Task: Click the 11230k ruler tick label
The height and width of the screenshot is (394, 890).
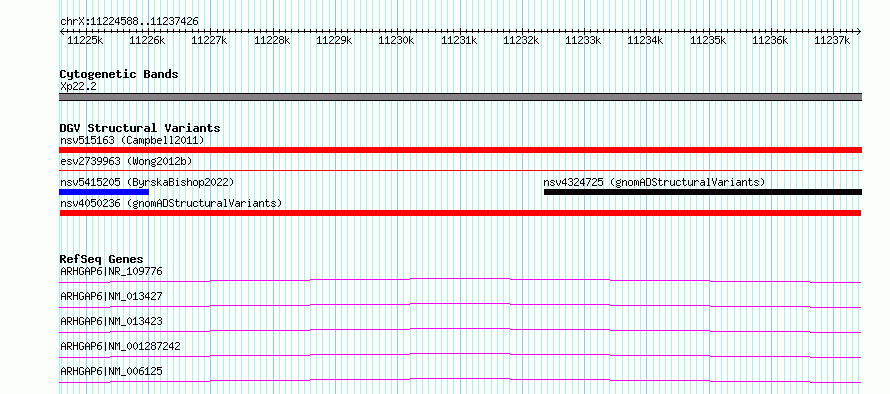Action: tap(396, 40)
